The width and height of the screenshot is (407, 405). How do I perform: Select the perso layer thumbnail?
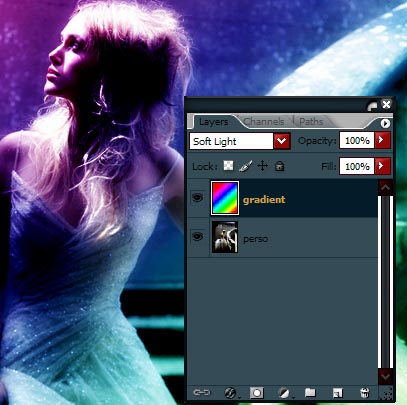225,237
